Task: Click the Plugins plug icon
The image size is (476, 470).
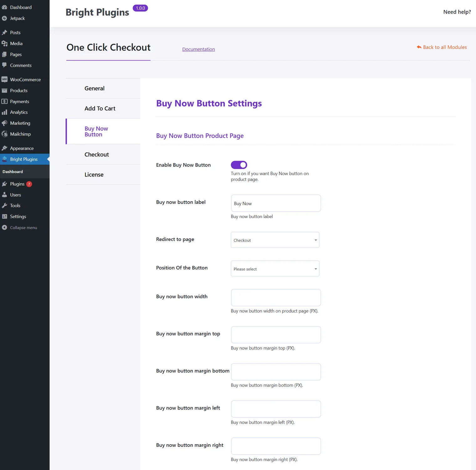Action: (x=4, y=184)
